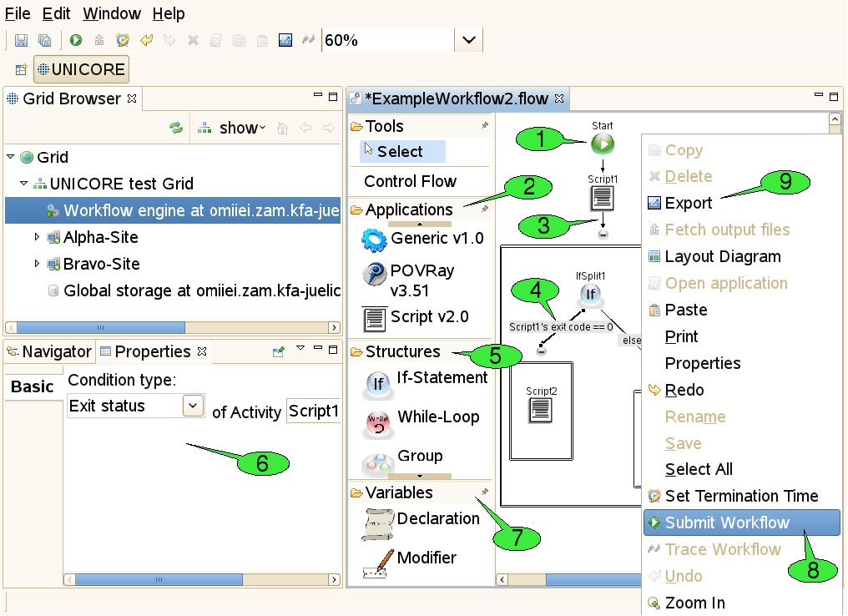The height and width of the screenshot is (616, 848).
Task: Click the Open Perspective icon
Action: (21, 69)
